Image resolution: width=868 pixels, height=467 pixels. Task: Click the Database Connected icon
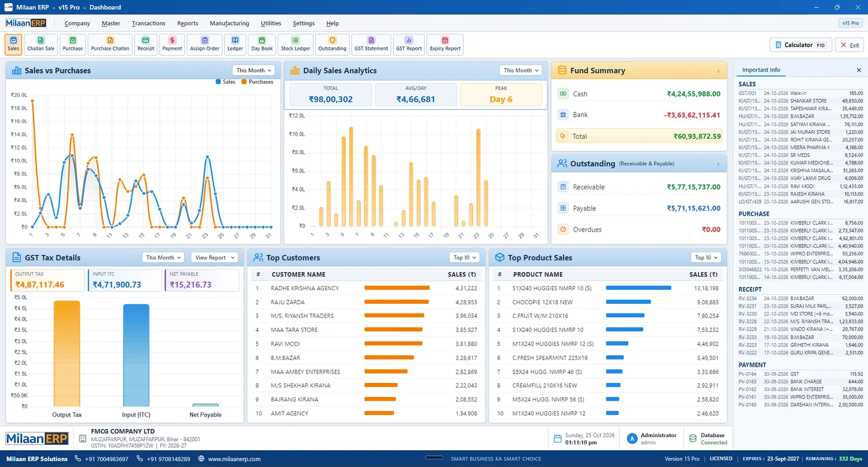point(693,439)
